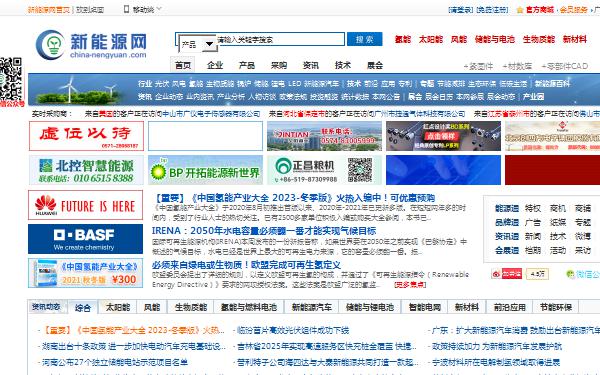Click the blue 搜索 button
The image size is (600, 375).
pos(365,39)
